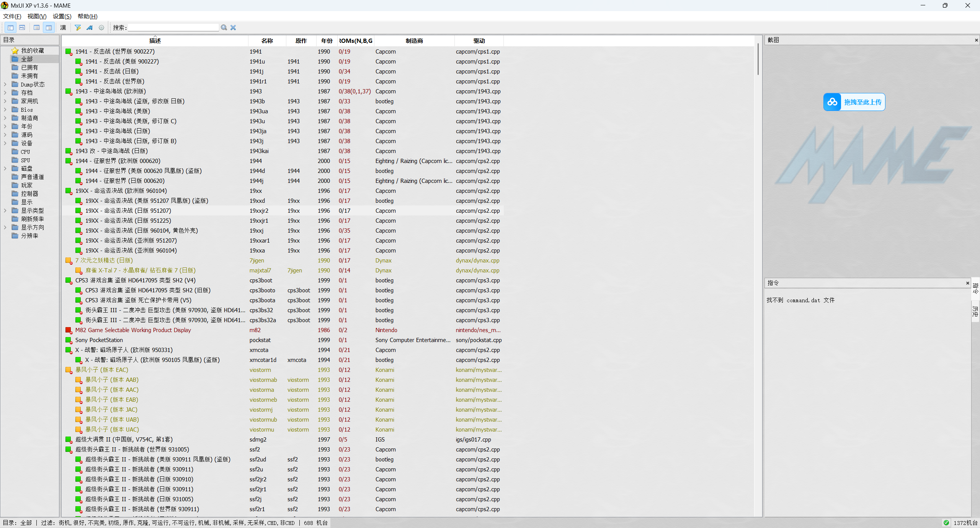This screenshot has width=980, height=528.
Task: Sort list by 制造商 column header
Action: pyautogui.click(x=414, y=41)
